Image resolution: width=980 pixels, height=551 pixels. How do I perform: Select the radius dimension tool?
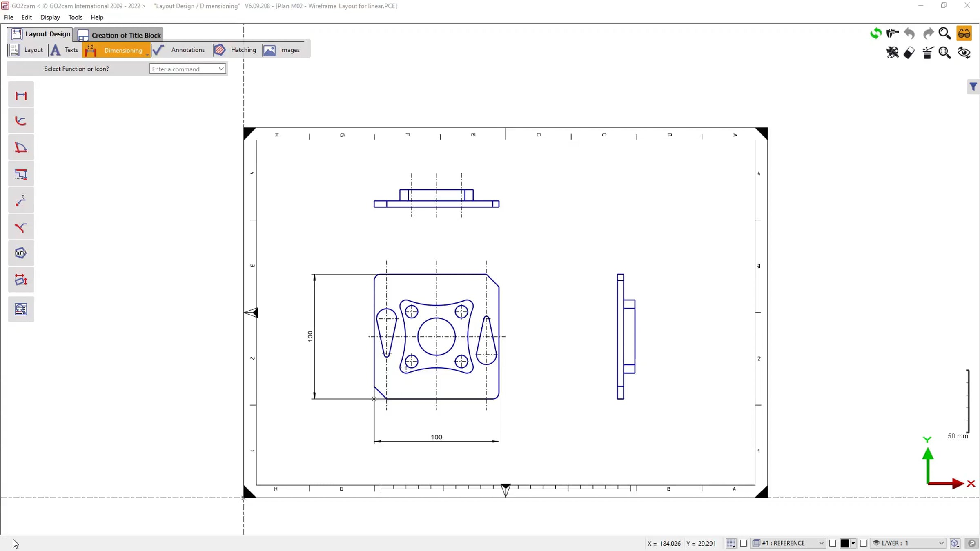pos(21,121)
